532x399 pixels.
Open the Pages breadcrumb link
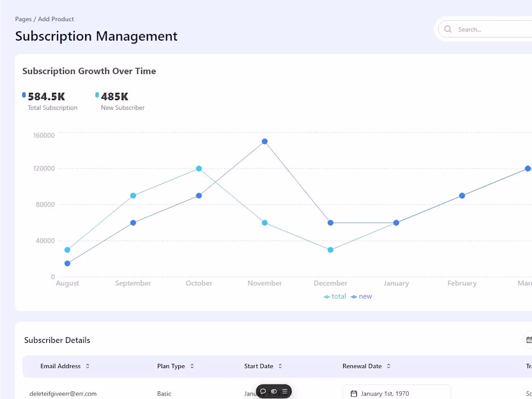point(23,19)
